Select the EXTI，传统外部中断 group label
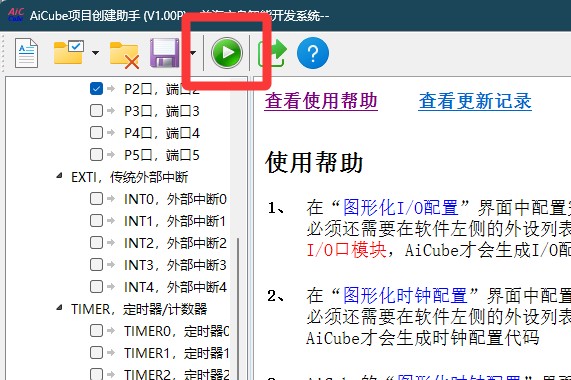 click(129, 177)
